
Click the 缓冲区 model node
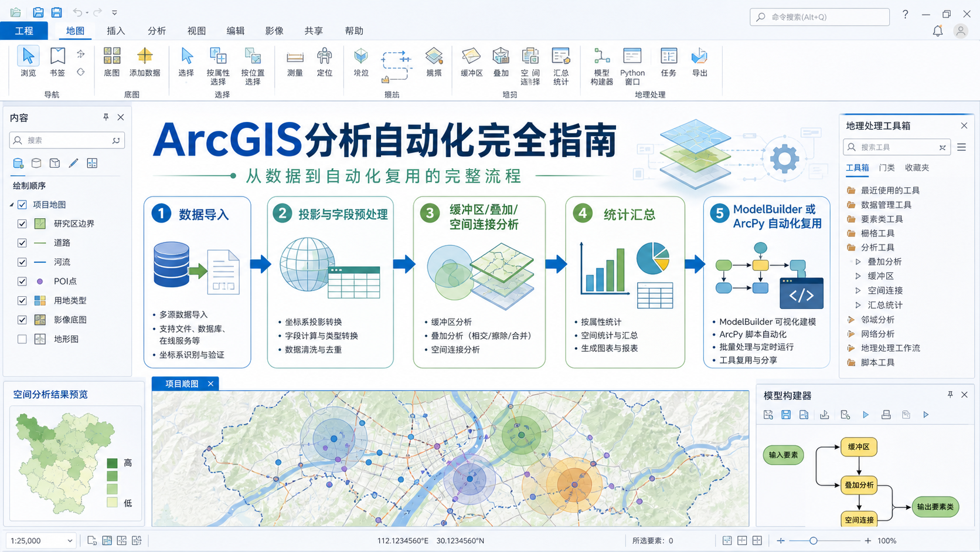click(x=859, y=447)
